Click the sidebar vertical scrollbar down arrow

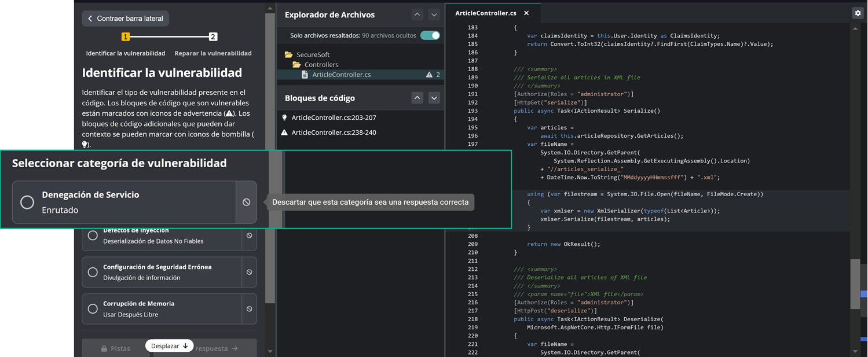(270, 351)
